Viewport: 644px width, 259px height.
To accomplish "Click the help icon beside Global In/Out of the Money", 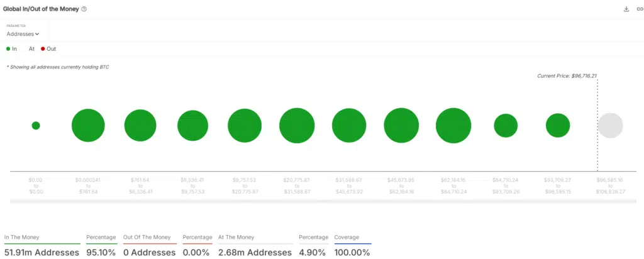I will [84, 9].
